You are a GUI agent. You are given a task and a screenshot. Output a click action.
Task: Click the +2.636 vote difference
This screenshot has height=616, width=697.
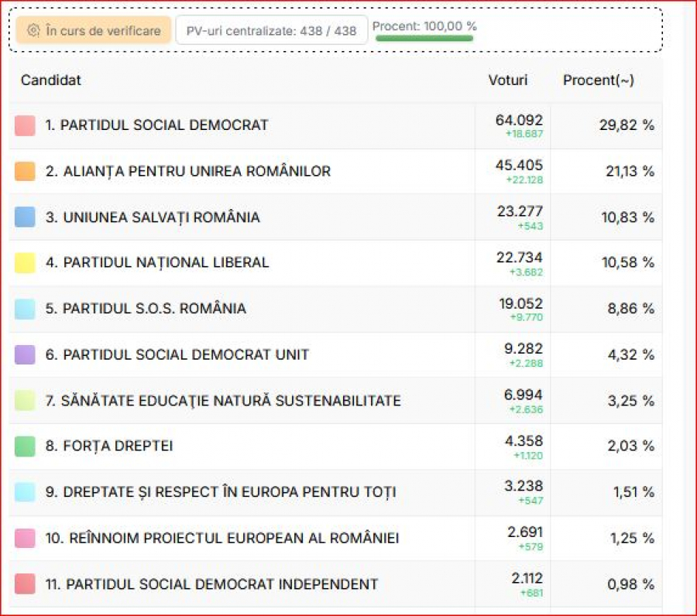point(526,410)
